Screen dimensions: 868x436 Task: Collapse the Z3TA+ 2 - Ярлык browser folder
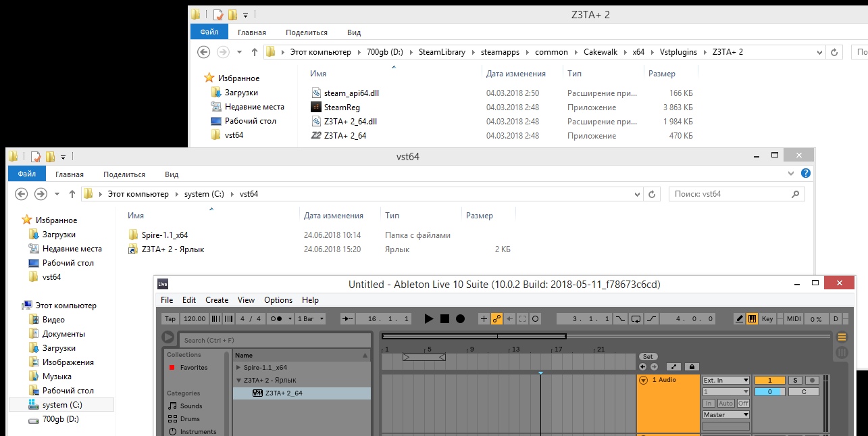238,381
